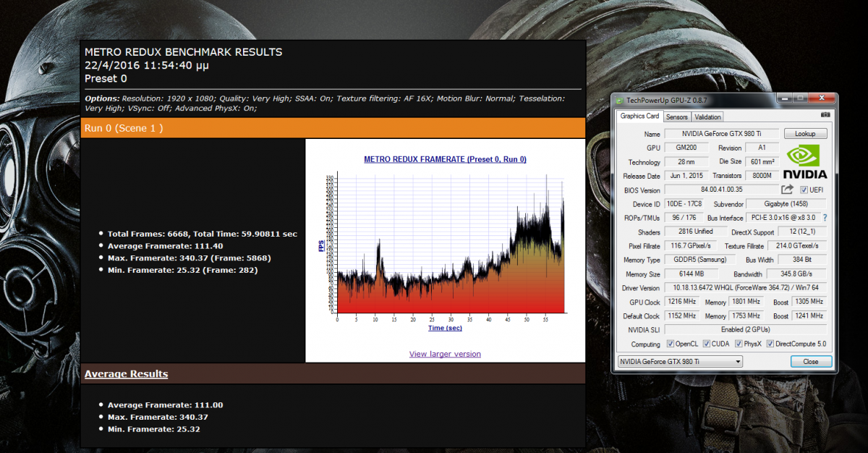The image size is (868, 453).
Task: Click the Default Clock row Memory field 1753 MHz
Action: point(747,316)
